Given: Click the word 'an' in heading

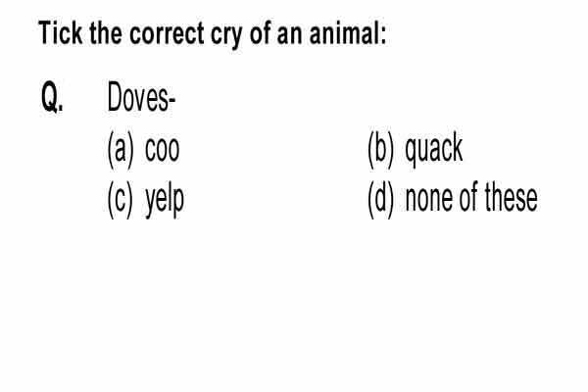Looking at the screenshot, I should tap(290, 35).
